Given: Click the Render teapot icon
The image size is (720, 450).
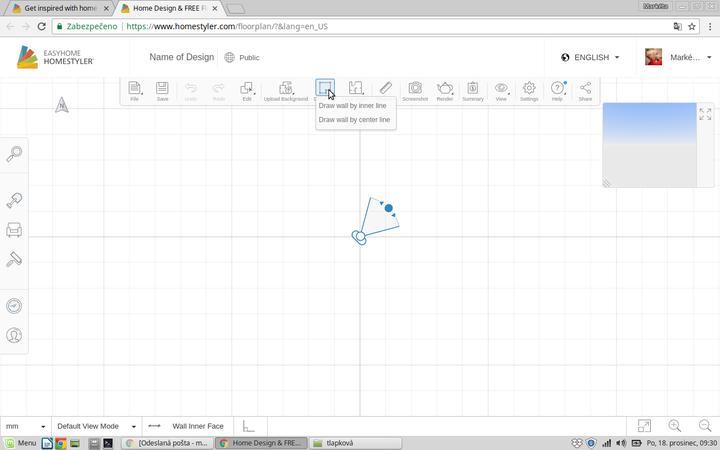Looking at the screenshot, I should pyautogui.click(x=445, y=90).
